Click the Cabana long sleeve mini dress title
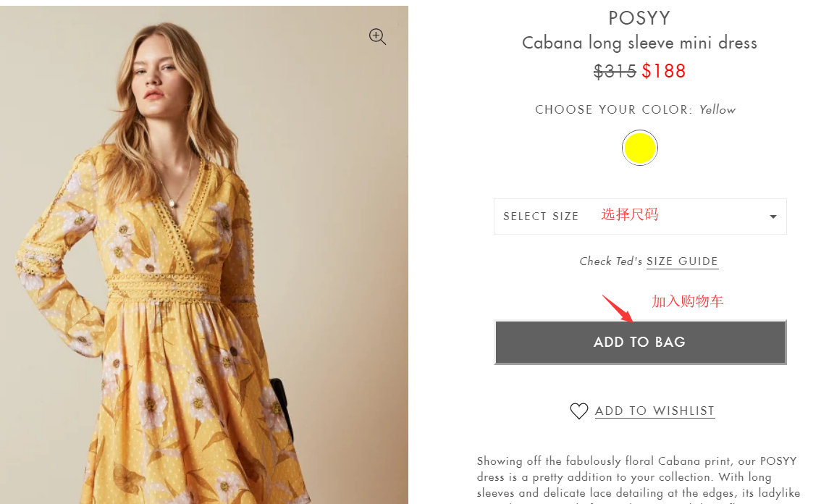Viewport: 821px width, 504px height. click(639, 43)
